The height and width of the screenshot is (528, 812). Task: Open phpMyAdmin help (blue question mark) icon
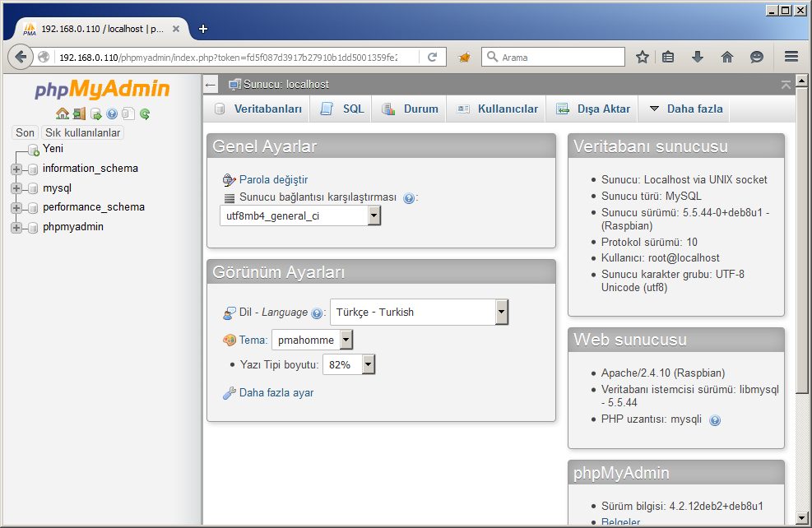[112, 113]
